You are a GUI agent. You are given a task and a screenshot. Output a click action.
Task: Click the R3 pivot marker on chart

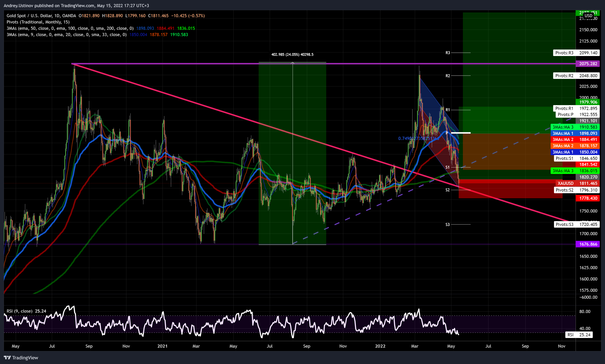point(448,53)
